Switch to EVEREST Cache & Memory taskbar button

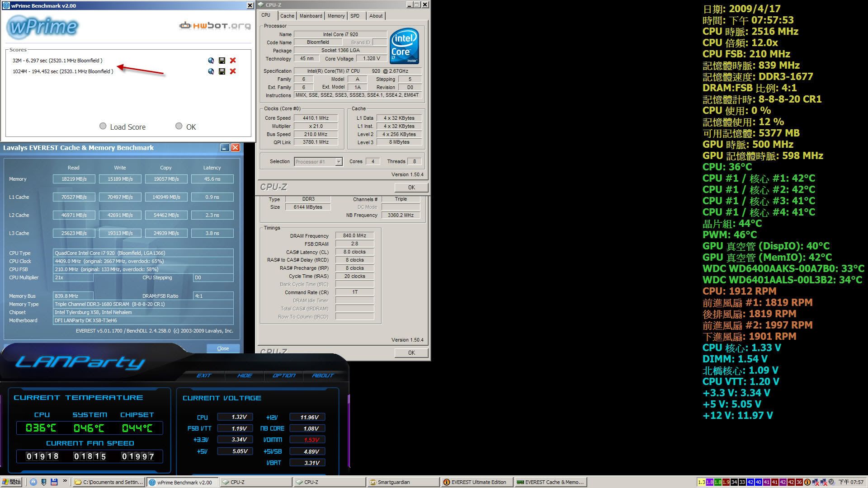(x=551, y=482)
